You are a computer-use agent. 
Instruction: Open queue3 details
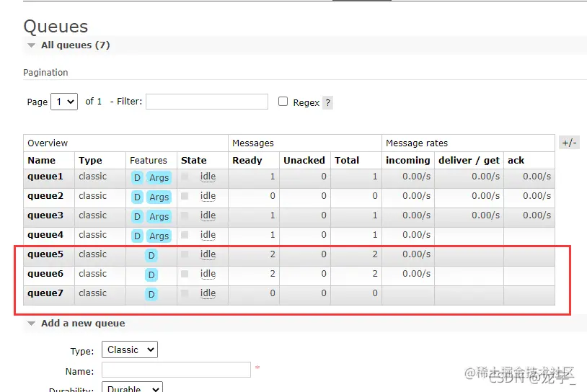pos(45,215)
